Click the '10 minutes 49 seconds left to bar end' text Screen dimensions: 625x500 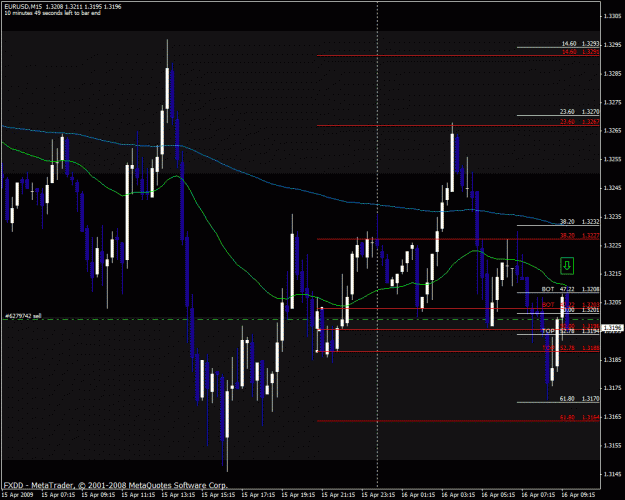pyautogui.click(x=52, y=13)
